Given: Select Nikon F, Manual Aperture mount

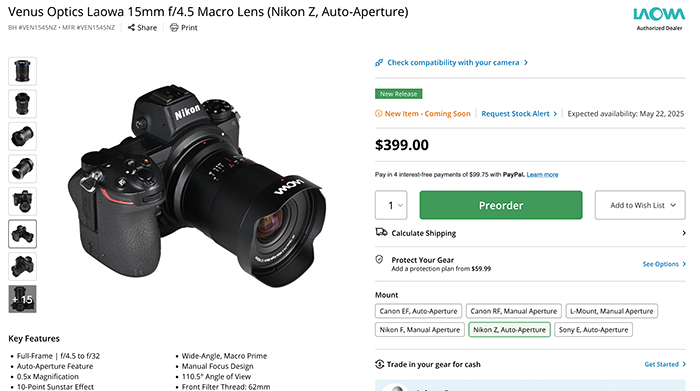Looking at the screenshot, I should point(420,330).
